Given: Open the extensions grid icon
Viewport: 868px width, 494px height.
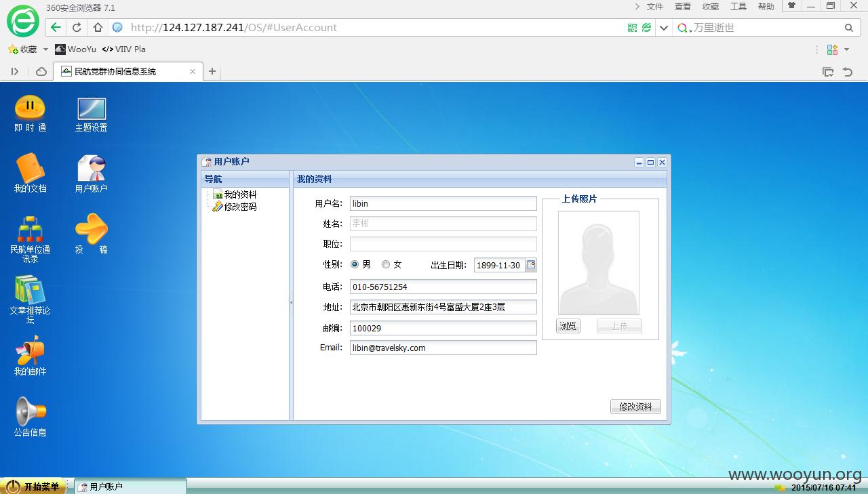Looking at the screenshot, I should tap(832, 49).
